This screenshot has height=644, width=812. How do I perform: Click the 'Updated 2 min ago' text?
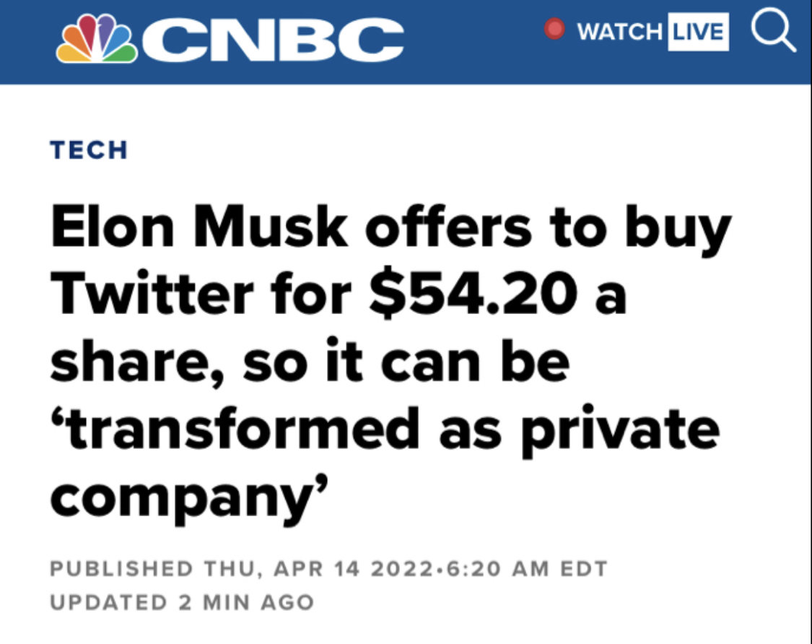pyautogui.click(x=182, y=603)
